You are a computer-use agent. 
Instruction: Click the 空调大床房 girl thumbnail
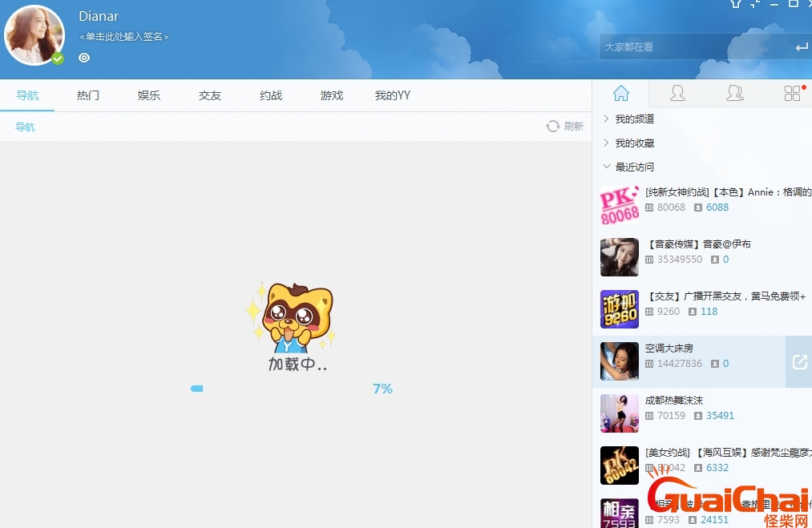[620, 361]
